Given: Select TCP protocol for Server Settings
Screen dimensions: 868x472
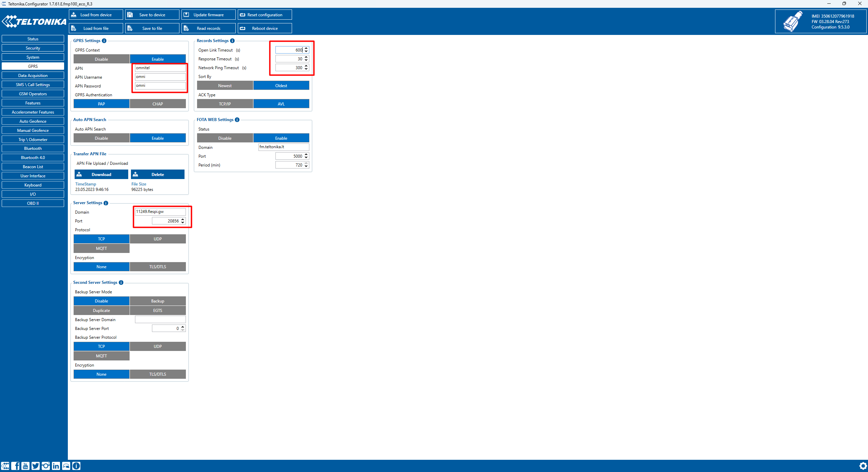Looking at the screenshot, I should click(x=102, y=239).
